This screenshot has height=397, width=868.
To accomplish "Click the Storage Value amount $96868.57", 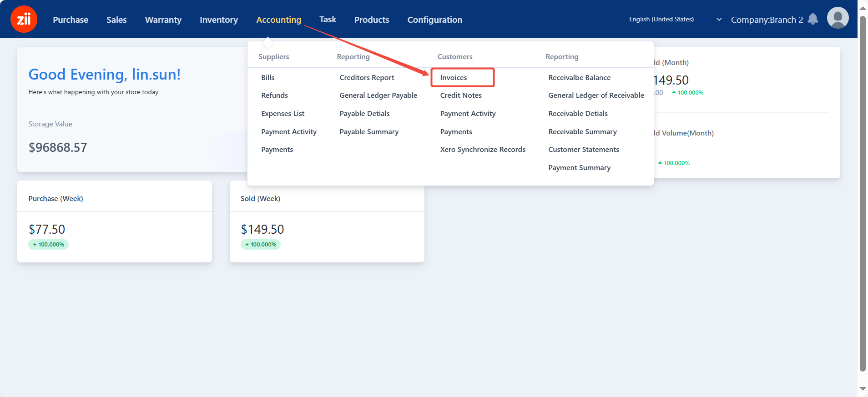I will coord(58,147).
